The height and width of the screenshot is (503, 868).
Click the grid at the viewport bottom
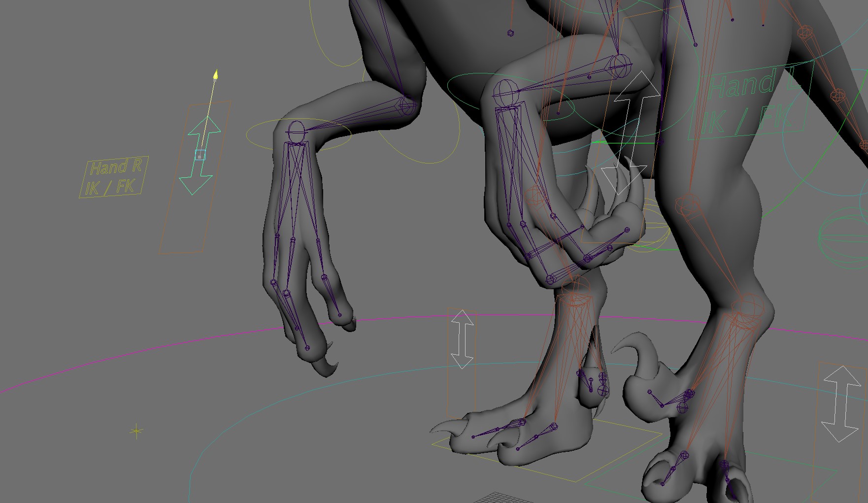click(x=498, y=498)
